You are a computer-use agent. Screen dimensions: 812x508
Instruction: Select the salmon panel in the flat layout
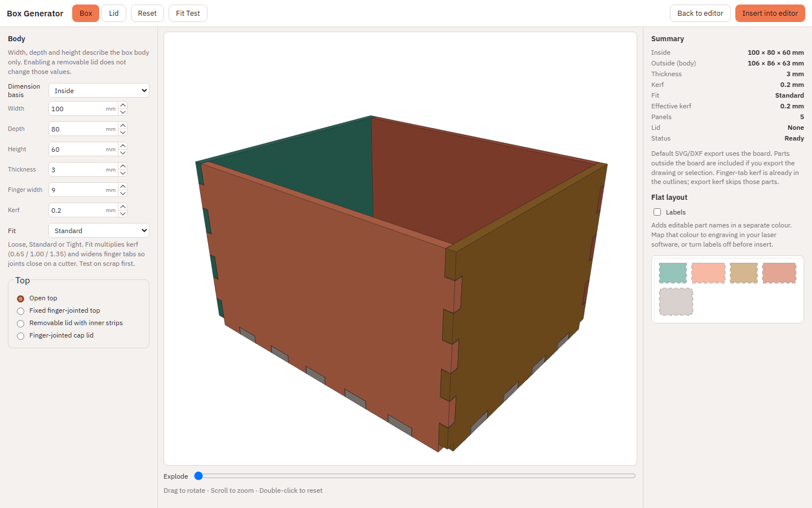[779, 273]
